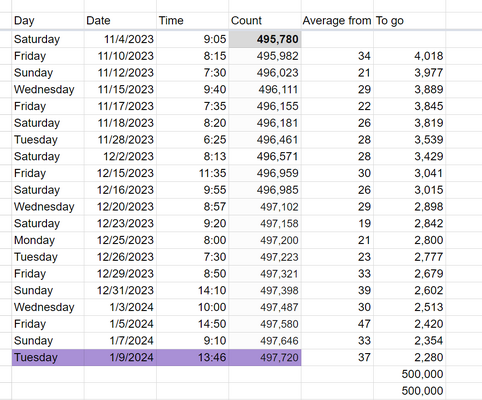Select the date cell 12/25/2023
The width and height of the screenshot is (482, 400).
click(x=120, y=240)
